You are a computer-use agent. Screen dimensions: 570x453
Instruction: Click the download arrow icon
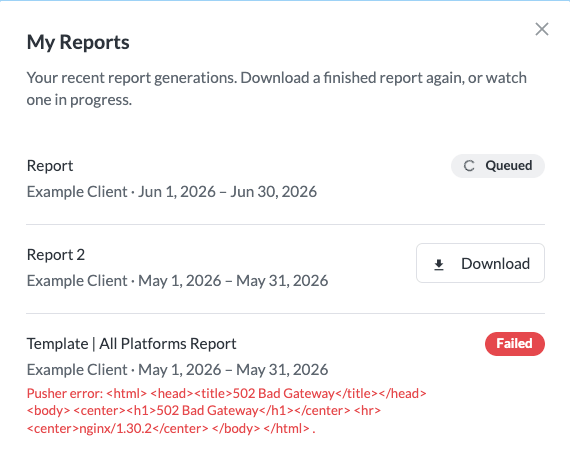(439, 264)
